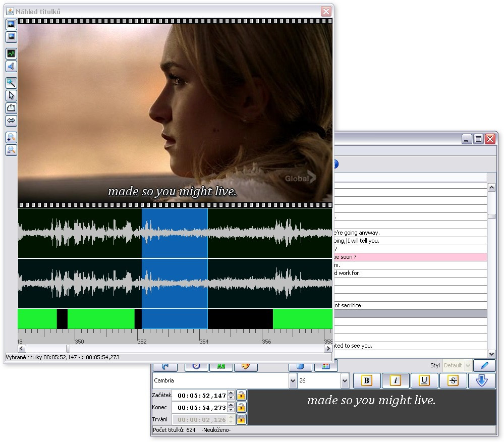This screenshot has width=504, height=442.
Task: Click the gray highlighted subtitle row
Action: point(411,313)
